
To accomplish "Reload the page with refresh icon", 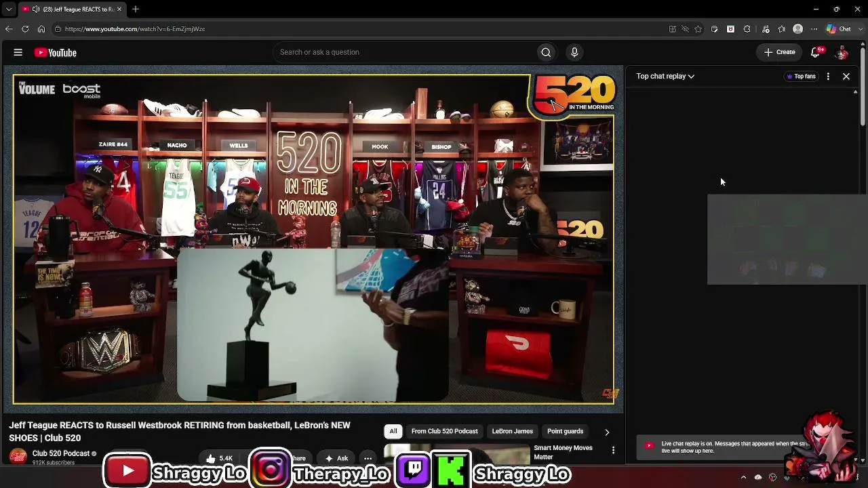I will click(25, 29).
